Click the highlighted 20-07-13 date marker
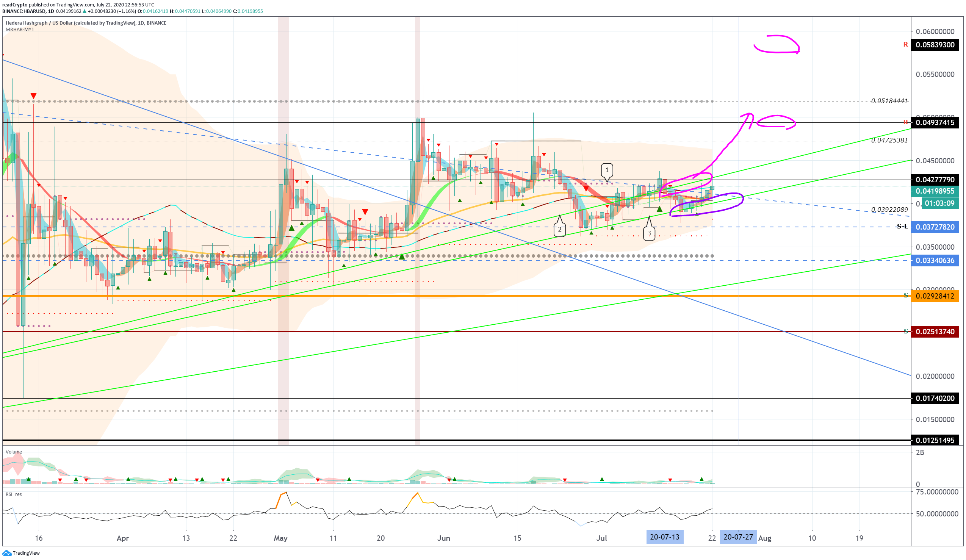This screenshot has height=560, width=966. point(665,537)
